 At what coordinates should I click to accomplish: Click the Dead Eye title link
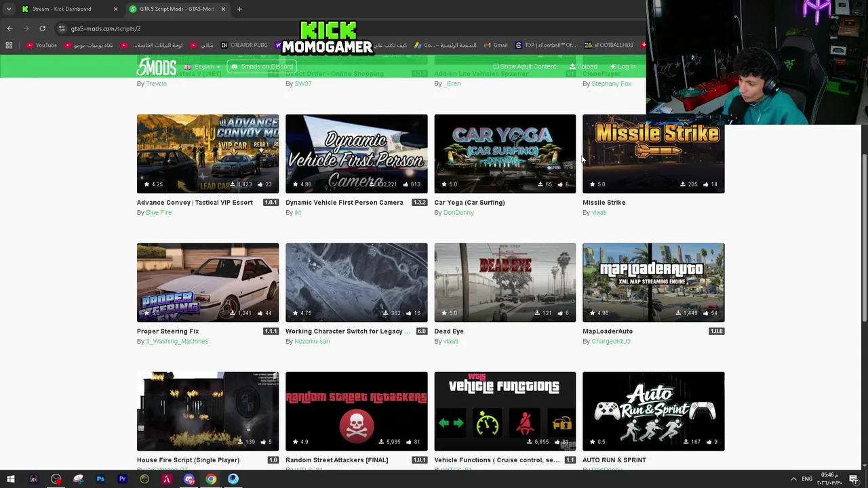click(449, 331)
